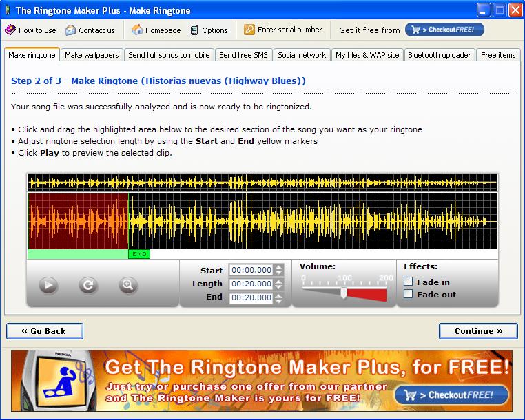The height and width of the screenshot is (420, 525).
Task: Switch to the Bluetooth uploader tab
Action: pyautogui.click(x=440, y=55)
